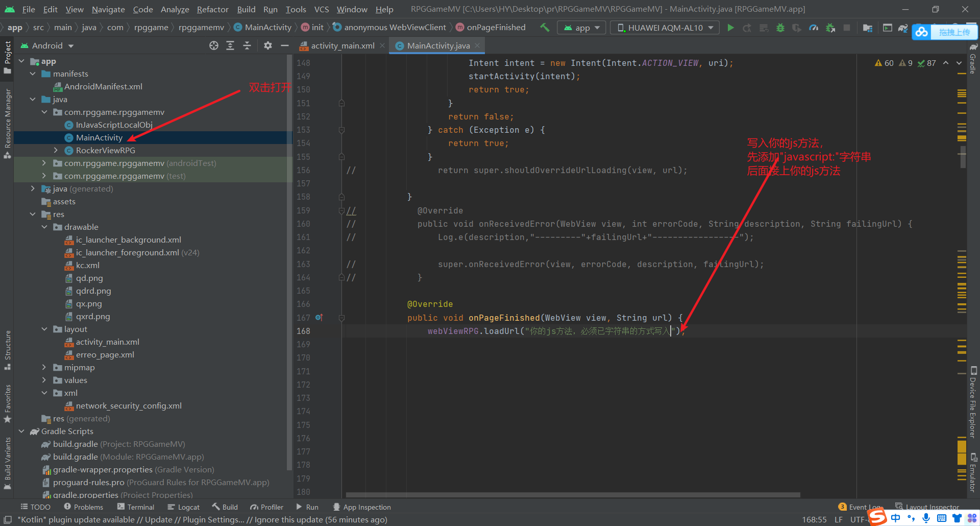This screenshot has width=980, height=526.
Task: Hide the Project panel using minus icon
Action: pos(285,45)
